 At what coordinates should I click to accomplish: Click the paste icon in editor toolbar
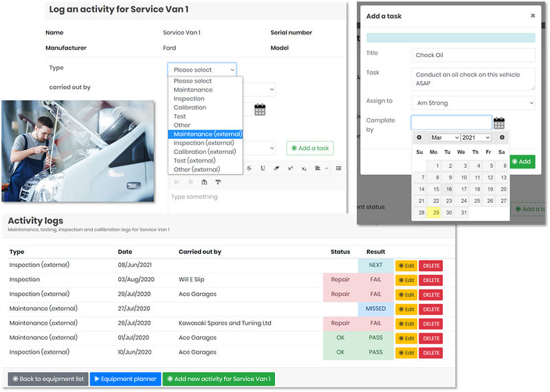coord(204,182)
